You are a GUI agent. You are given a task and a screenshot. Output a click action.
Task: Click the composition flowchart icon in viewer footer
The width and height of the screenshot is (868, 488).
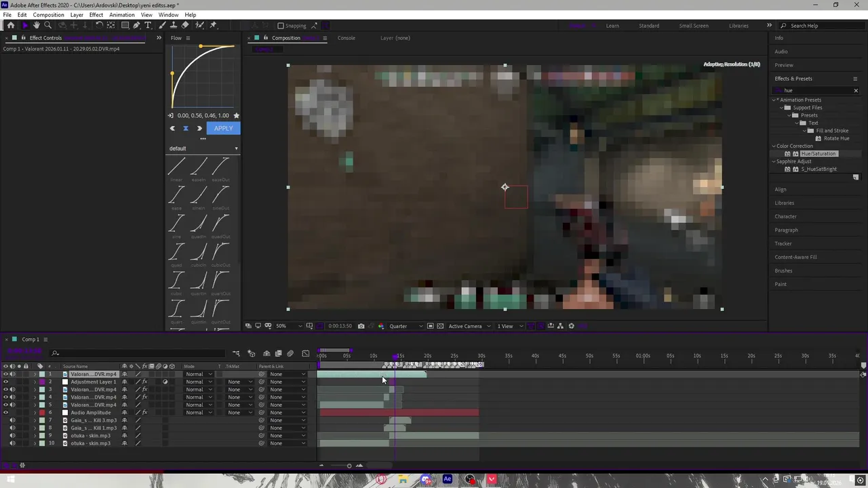[560, 326]
